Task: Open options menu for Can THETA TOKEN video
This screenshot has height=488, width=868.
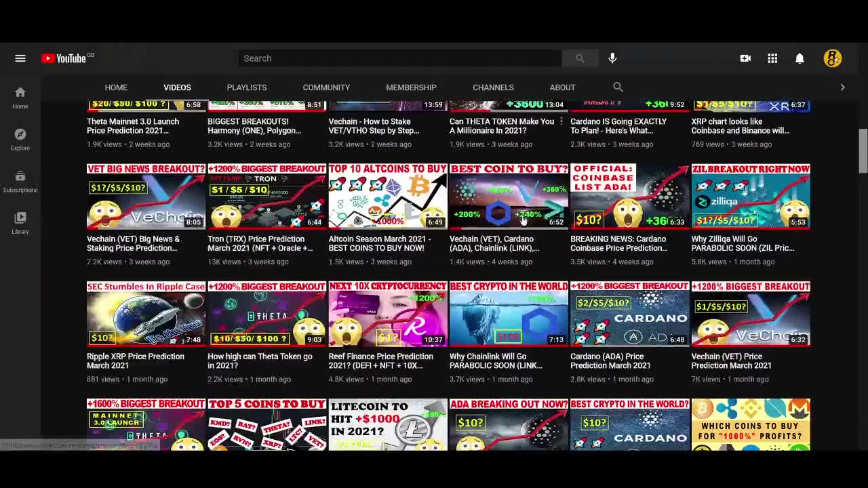Action: (561, 122)
